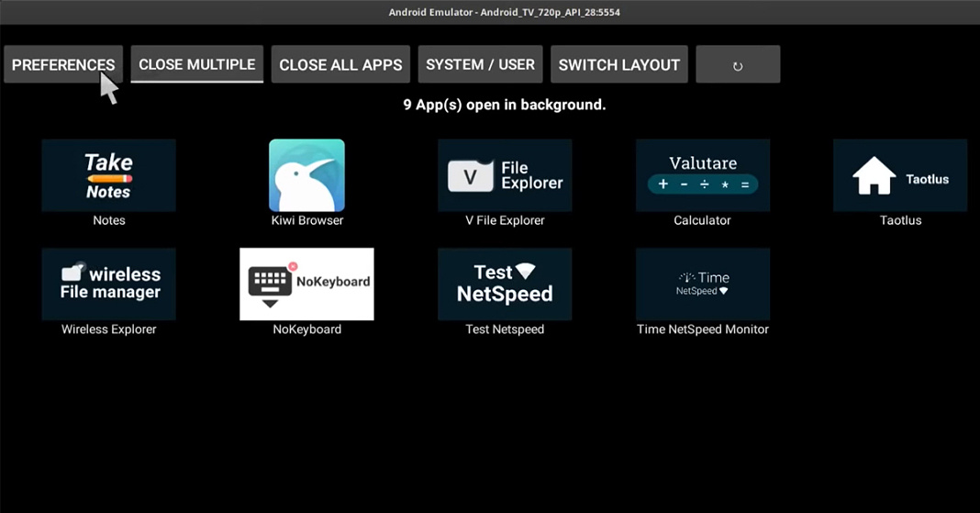Click the "Kiwi Browser" label text

point(306,220)
